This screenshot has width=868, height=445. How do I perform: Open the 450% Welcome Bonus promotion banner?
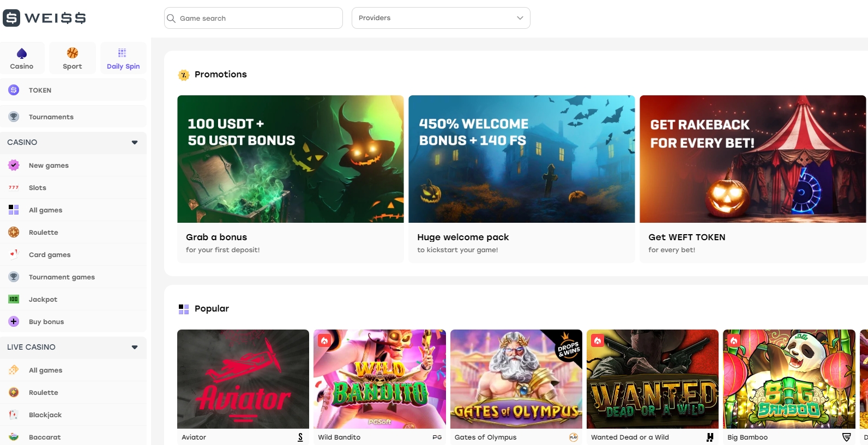521,159
